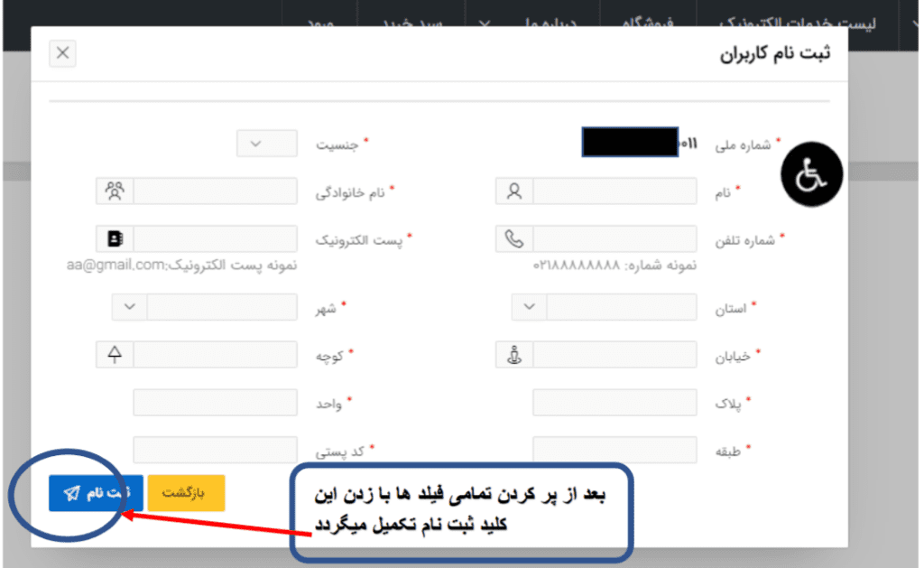Click the شماره ملی input field
Screen dimensions: 924x568
pyautogui.click(x=640, y=142)
